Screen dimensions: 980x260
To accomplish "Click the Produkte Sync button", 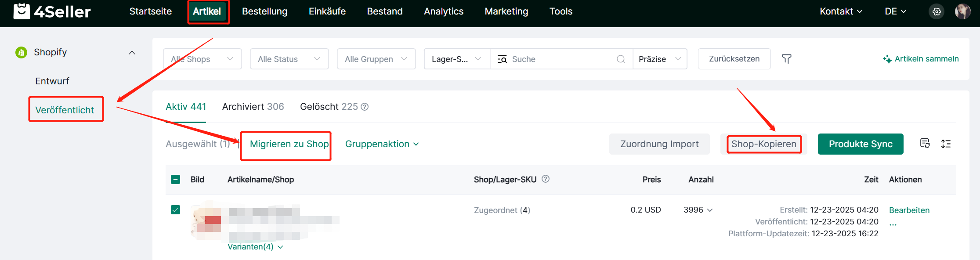I will [860, 144].
